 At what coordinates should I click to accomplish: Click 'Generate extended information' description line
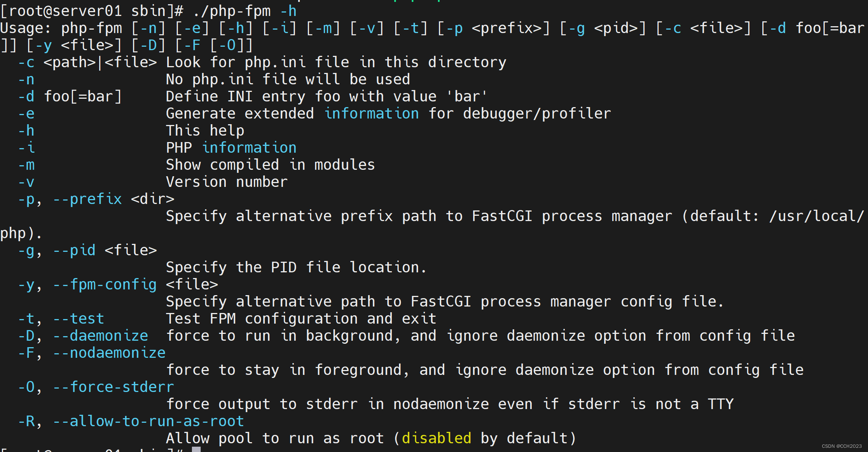pos(388,114)
